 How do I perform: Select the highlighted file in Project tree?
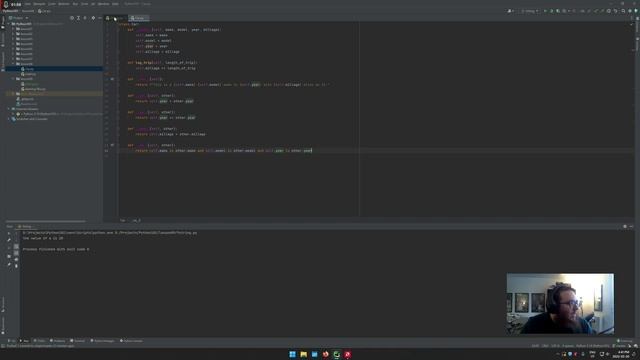[53, 69]
